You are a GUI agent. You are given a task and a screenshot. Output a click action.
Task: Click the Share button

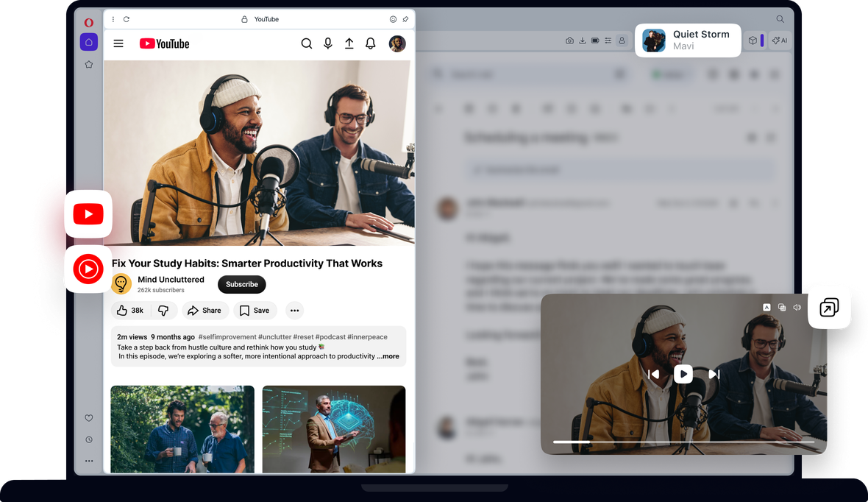204,311
